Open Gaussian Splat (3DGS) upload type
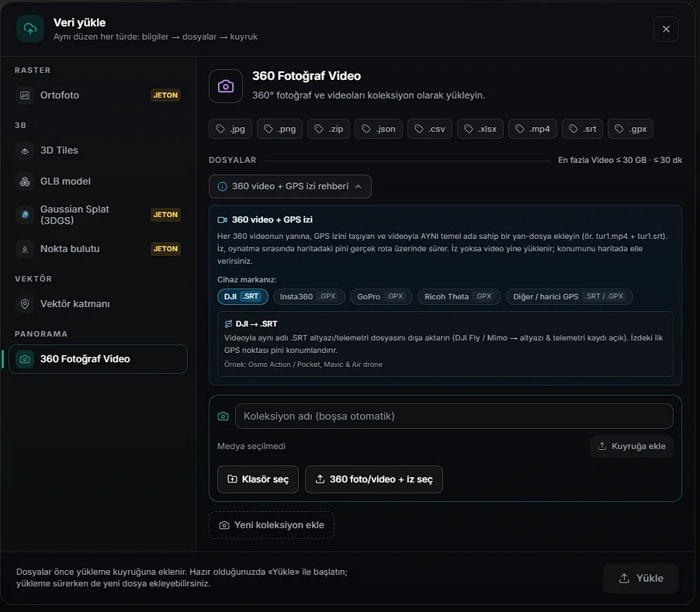 click(99, 215)
